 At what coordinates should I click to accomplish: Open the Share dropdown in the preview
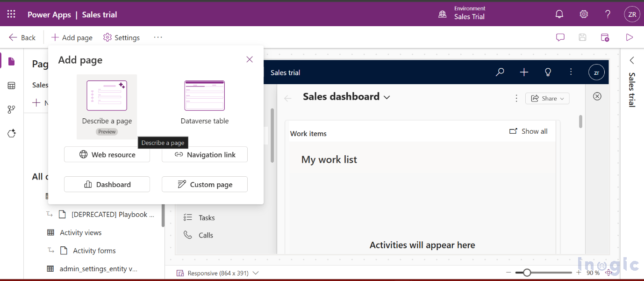click(547, 98)
